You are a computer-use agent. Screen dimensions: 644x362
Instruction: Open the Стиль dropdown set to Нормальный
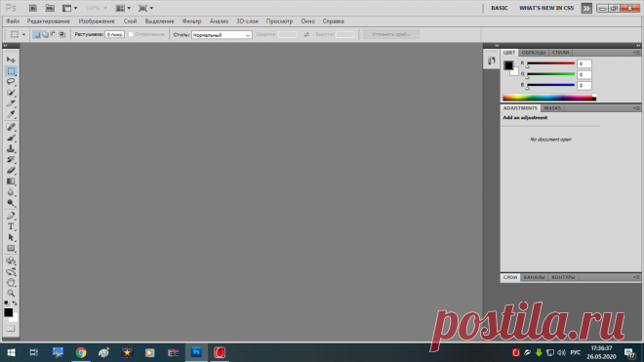(x=221, y=35)
